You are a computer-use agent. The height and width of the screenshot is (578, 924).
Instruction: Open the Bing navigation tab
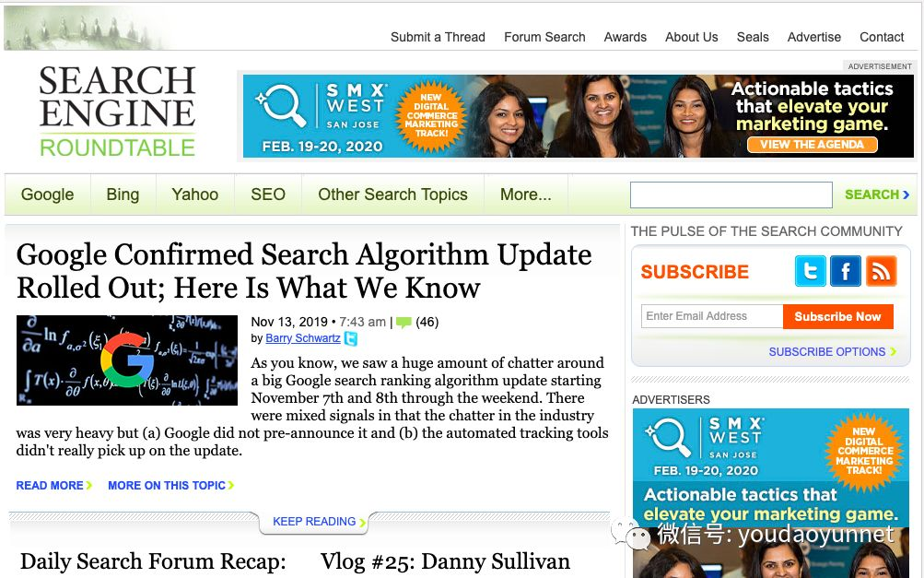coord(123,195)
